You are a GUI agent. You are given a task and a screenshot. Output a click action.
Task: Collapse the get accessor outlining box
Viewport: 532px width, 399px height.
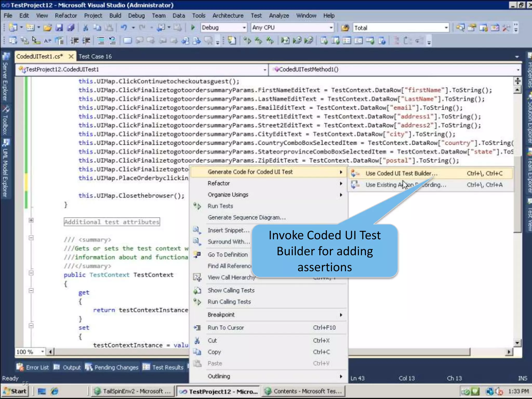click(31, 290)
